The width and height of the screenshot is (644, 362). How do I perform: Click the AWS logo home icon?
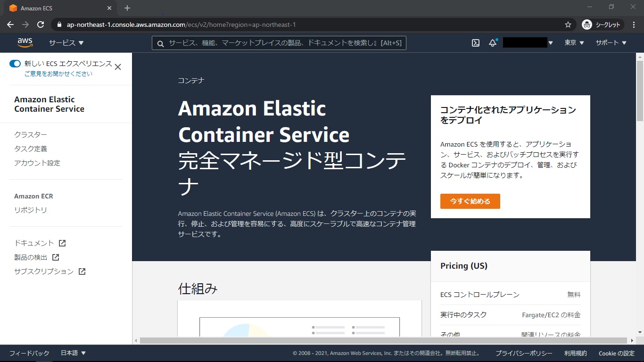(x=25, y=43)
